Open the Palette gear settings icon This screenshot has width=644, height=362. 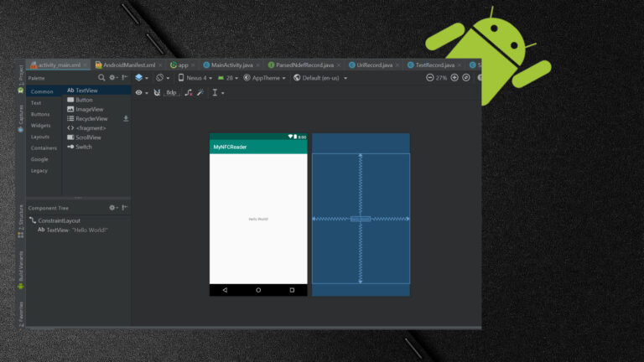pyautogui.click(x=113, y=78)
